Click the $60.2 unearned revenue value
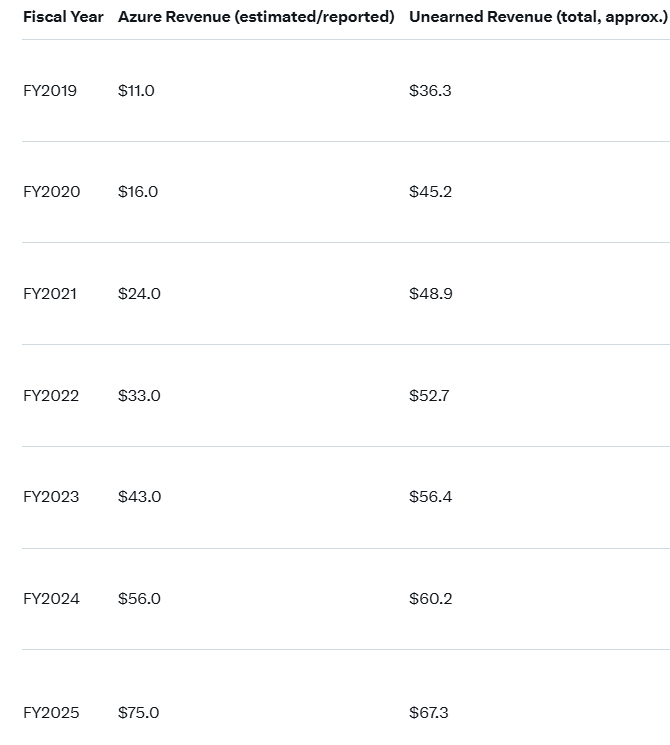The height and width of the screenshot is (745, 670). [x=430, y=599]
